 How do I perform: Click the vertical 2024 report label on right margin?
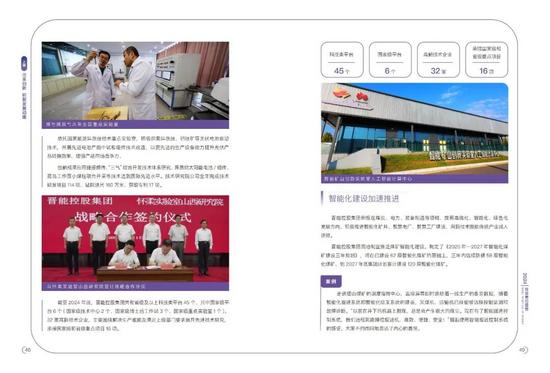pos(525,292)
